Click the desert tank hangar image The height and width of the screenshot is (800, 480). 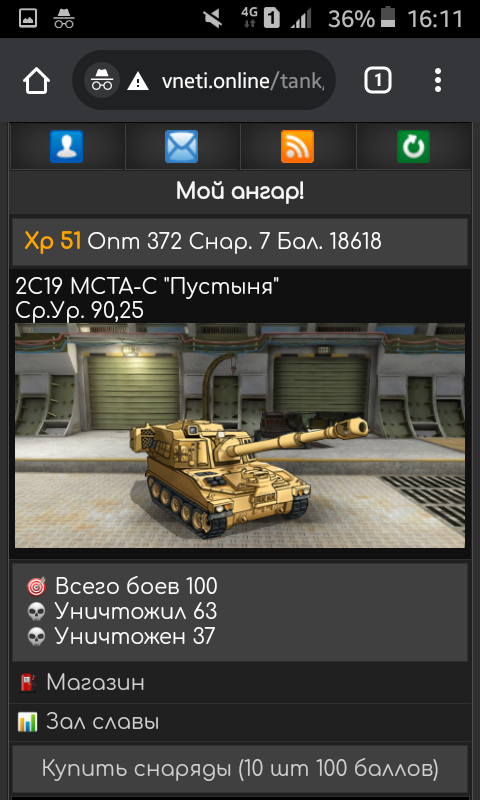(x=240, y=435)
